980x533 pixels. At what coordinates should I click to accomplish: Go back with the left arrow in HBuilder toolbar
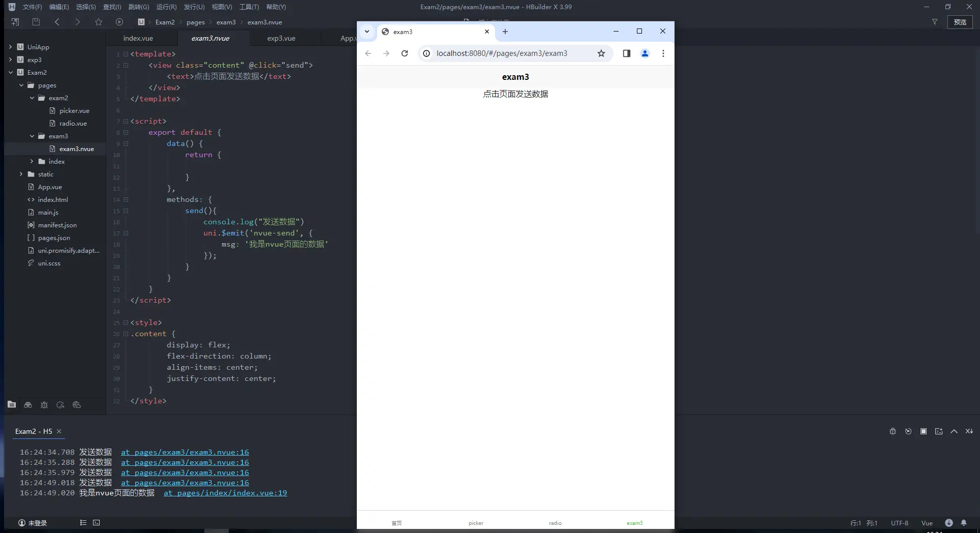(x=57, y=22)
